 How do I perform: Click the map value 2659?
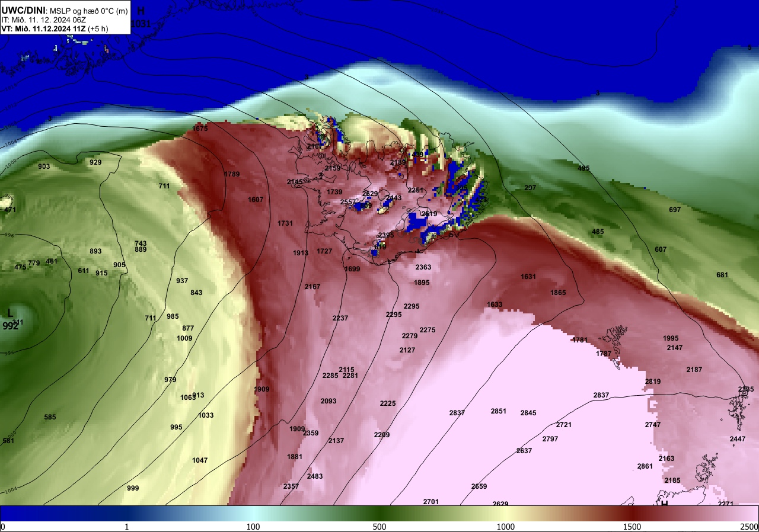click(x=479, y=486)
